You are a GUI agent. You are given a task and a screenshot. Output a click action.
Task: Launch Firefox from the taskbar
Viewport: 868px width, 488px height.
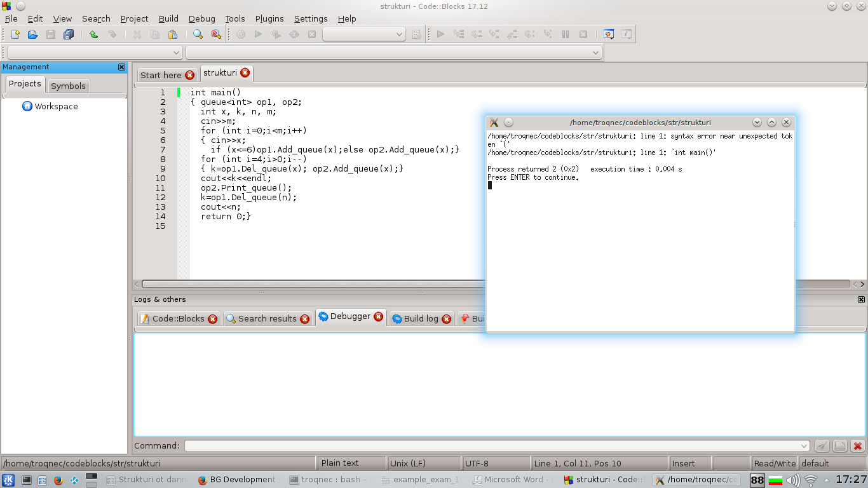[x=58, y=480]
